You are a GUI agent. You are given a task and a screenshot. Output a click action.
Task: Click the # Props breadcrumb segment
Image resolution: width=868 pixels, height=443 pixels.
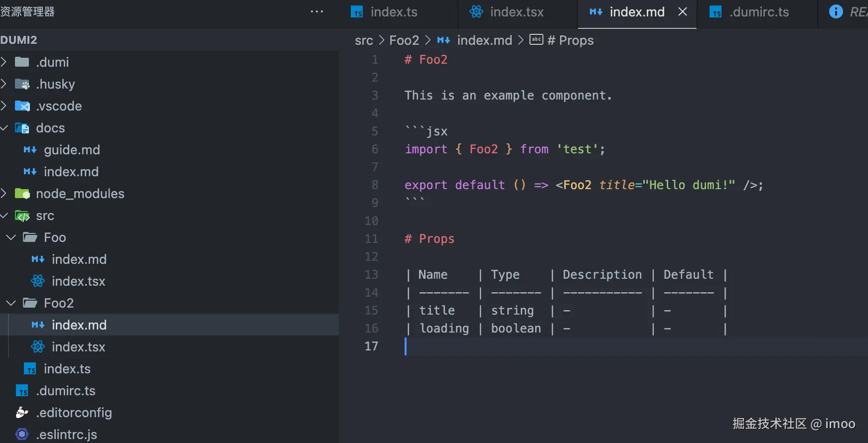pos(571,40)
